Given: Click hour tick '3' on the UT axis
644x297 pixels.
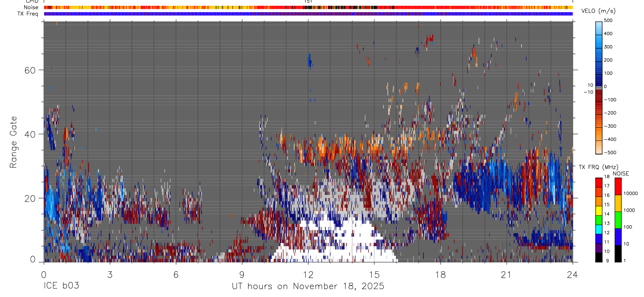Looking at the screenshot, I should pyautogui.click(x=110, y=274).
